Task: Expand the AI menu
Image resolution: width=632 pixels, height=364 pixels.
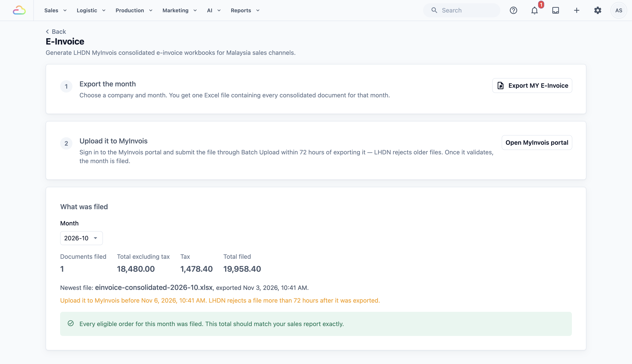Action: (x=214, y=10)
